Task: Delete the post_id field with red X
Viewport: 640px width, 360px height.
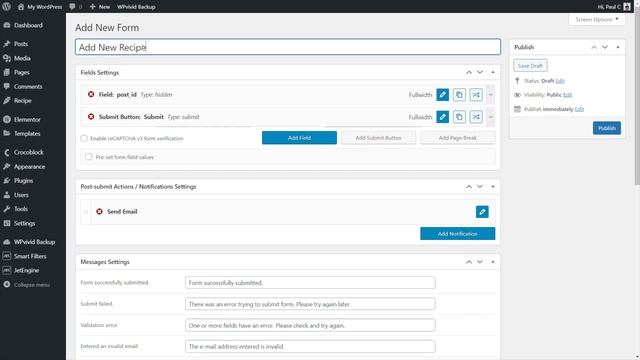Action: (91, 94)
